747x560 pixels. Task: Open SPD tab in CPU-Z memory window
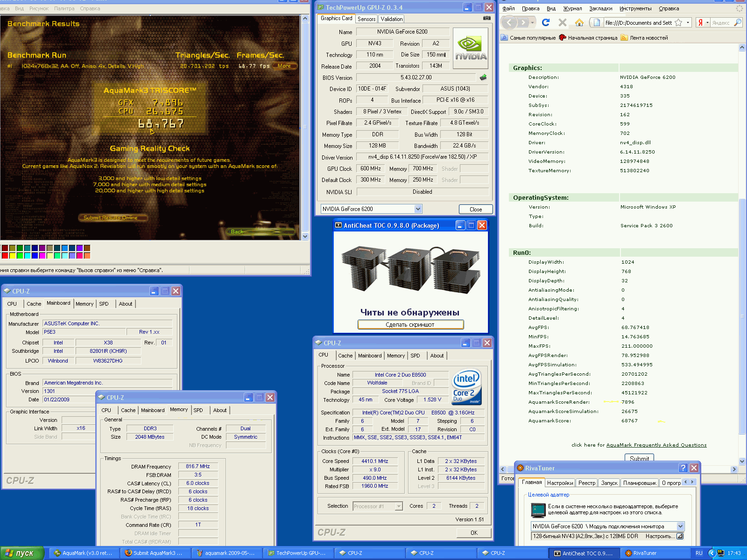tap(198, 410)
